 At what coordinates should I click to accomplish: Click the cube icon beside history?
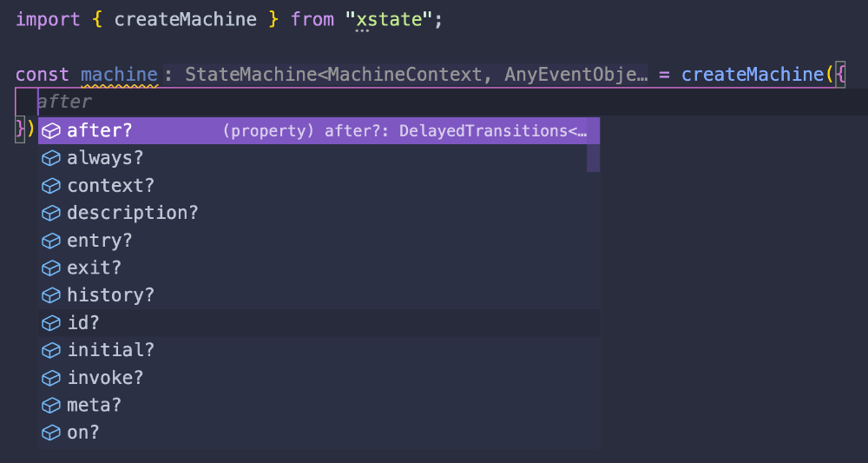tap(52, 295)
